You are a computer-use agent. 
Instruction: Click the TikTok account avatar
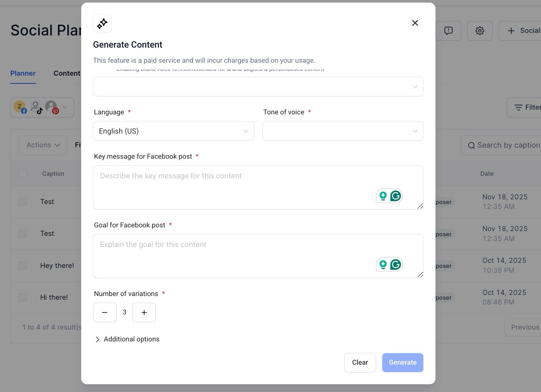coord(36,107)
